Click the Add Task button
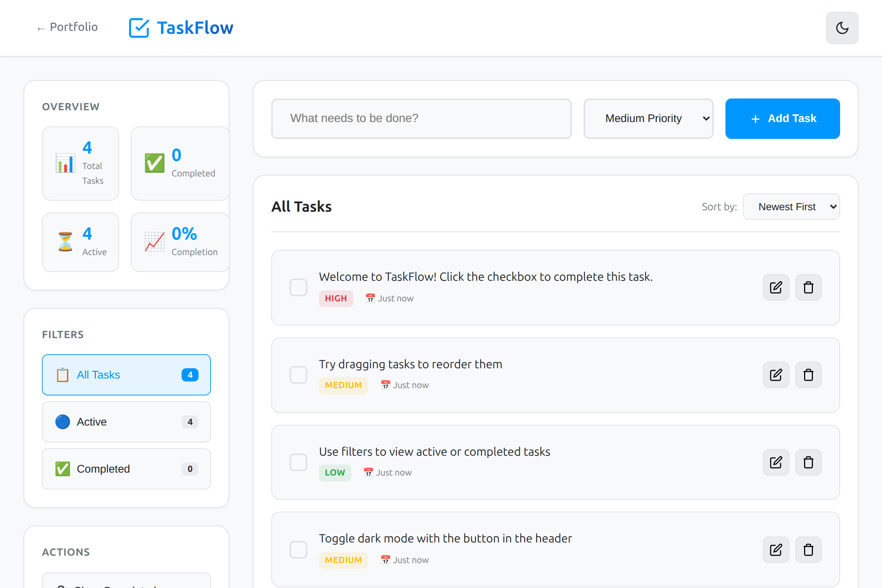Image resolution: width=882 pixels, height=588 pixels. pyautogui.click(x=782, y=118)
